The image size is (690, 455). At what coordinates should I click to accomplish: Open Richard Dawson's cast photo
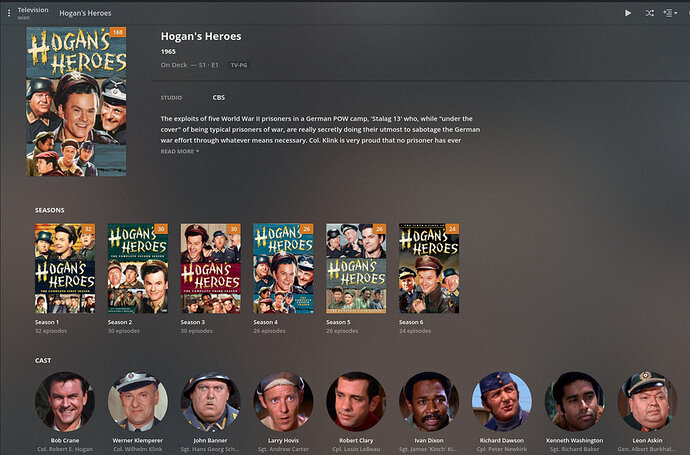tap(502, 402)
